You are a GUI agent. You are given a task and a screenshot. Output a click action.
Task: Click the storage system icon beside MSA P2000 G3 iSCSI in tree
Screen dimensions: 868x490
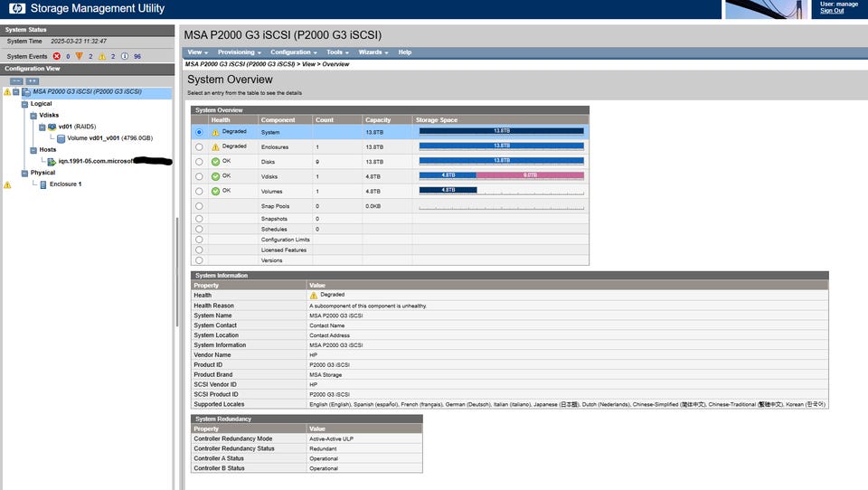[26, 92]
